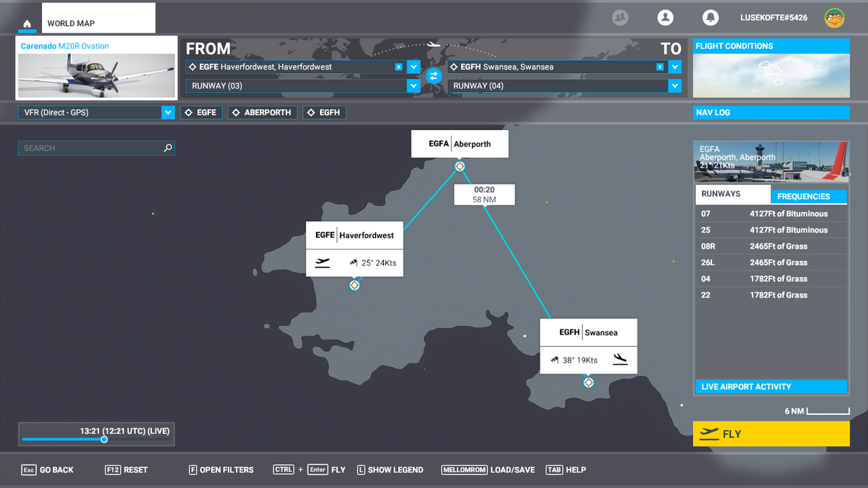
Task: Click the yellow FLY button
Action: pos(771,434)
